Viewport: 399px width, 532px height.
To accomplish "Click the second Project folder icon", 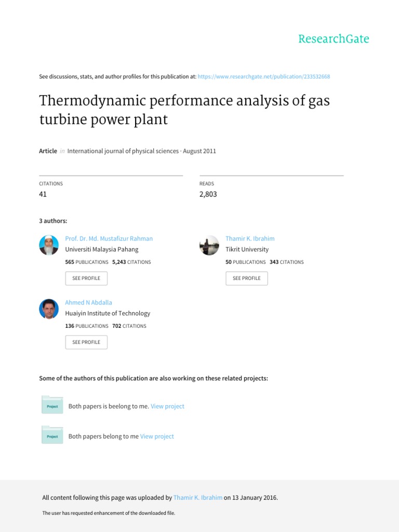I will click(52, 435).
